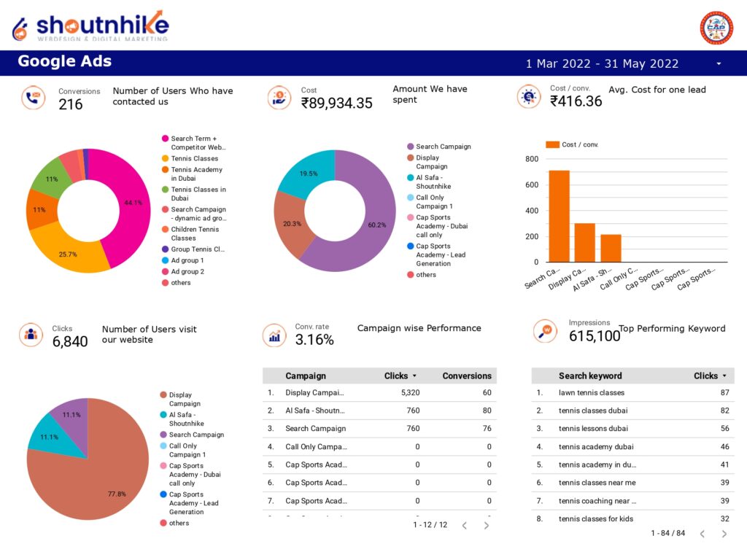The width and height of the screenshot is (747, 560).
Task: Select Tennis Classes legend color dot
Action: 166,158
